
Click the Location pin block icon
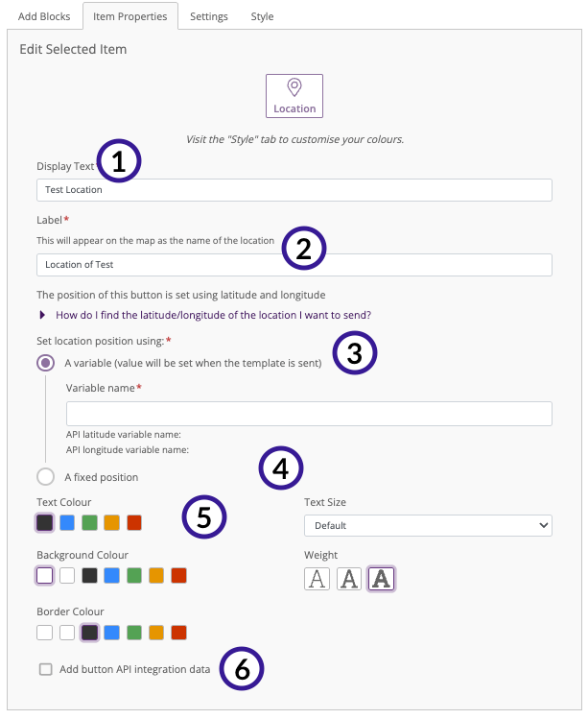click(294, 96)
